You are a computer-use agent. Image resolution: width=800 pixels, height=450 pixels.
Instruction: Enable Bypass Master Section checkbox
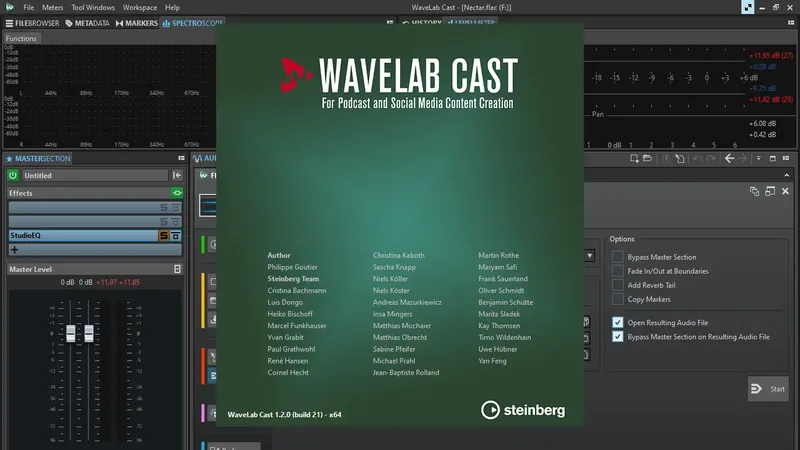pos(618,257)
